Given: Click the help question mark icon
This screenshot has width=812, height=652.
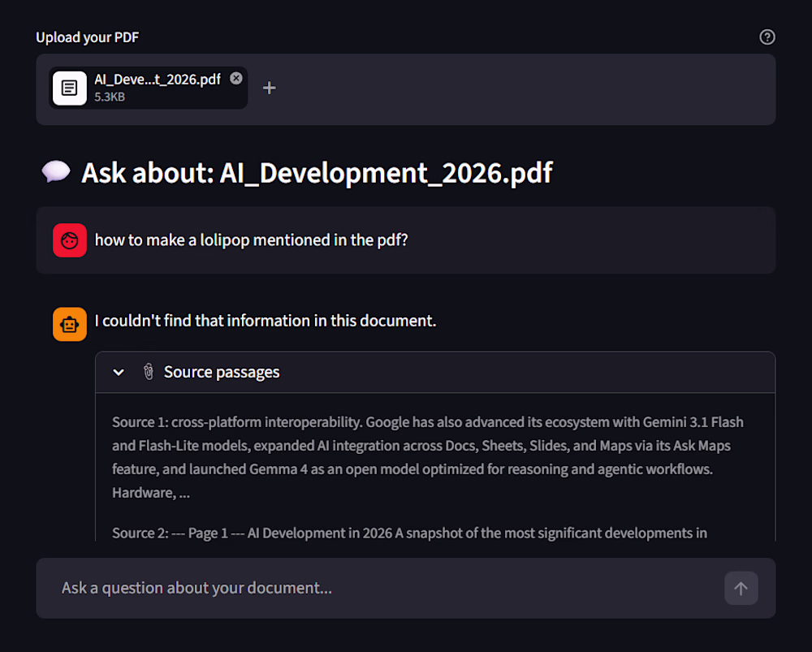Looking at the screenshot, I should pos(767,37).
